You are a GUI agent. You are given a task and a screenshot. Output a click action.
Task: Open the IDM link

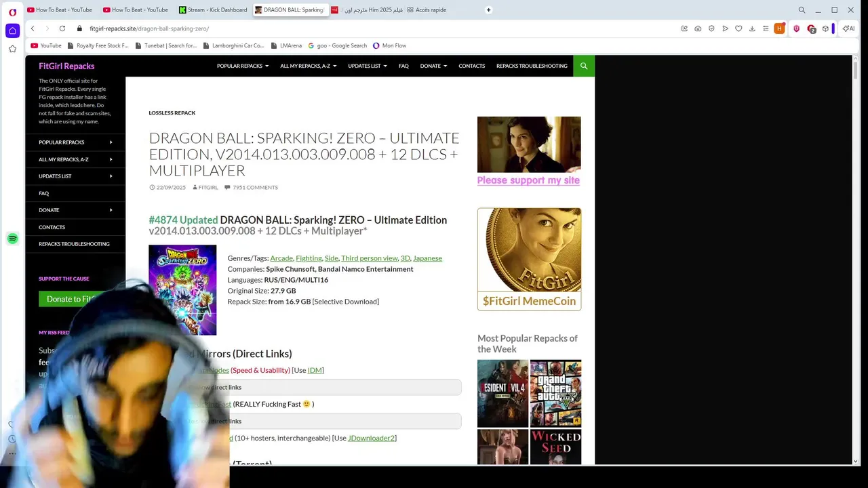click(x=315, y=370)
